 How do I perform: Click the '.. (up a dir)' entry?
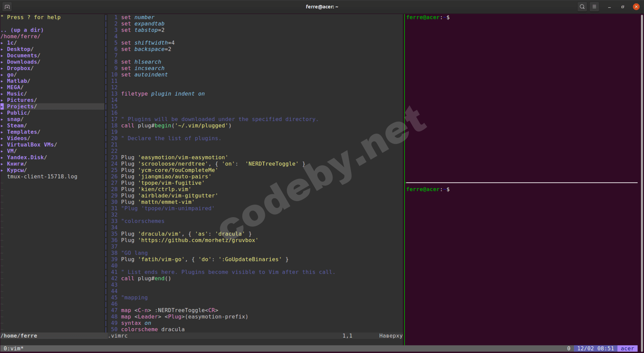tap(22, 30)
